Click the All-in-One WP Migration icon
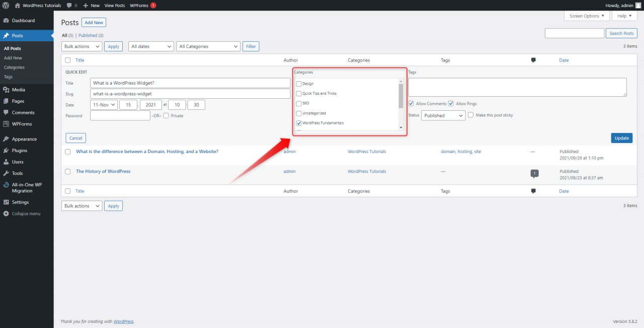The width and height of the screenshot is (644, 328). click(x=6, y=185)
